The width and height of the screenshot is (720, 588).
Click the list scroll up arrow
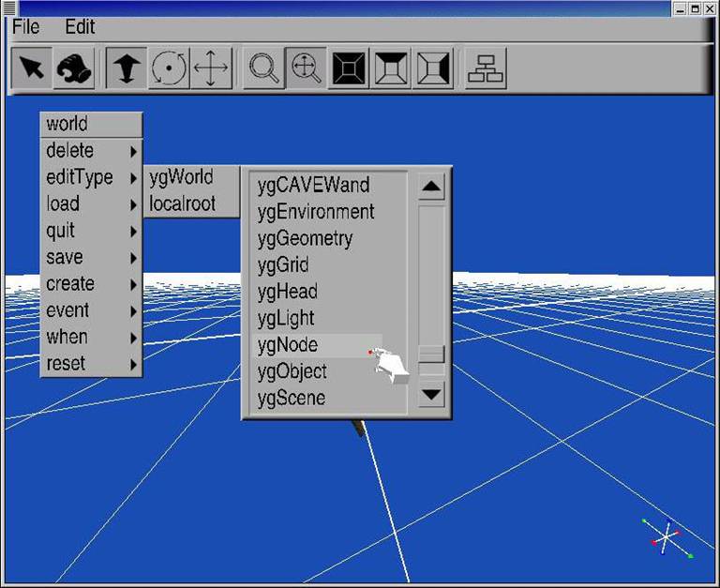(431, 187)
